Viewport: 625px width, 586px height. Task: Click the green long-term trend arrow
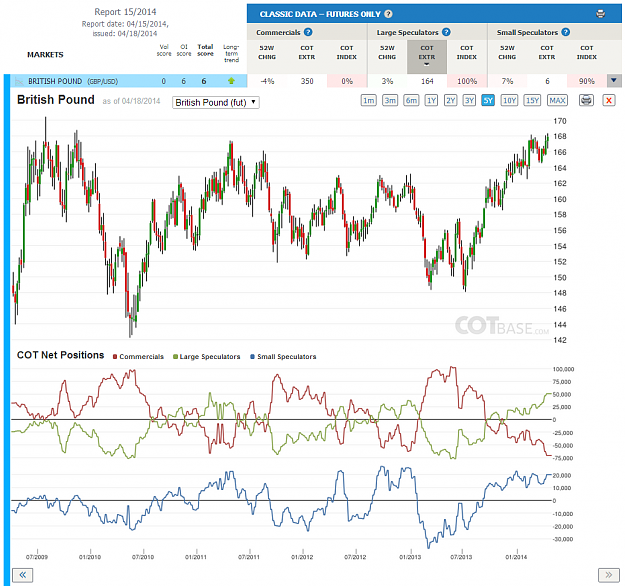[x=231, y=81]
